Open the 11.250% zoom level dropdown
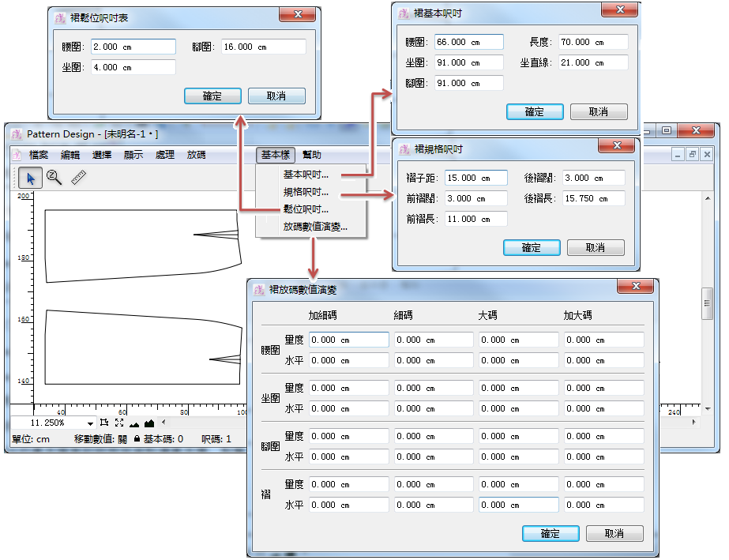This screenshot has width=729, height=560. pos(91,424)
